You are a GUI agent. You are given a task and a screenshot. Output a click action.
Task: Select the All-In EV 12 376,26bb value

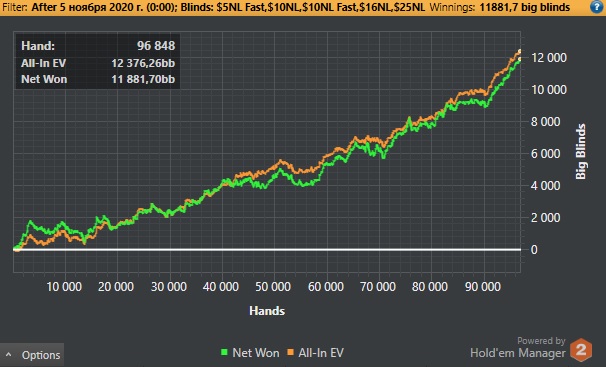pyautogui.click(x=143, y=63)
